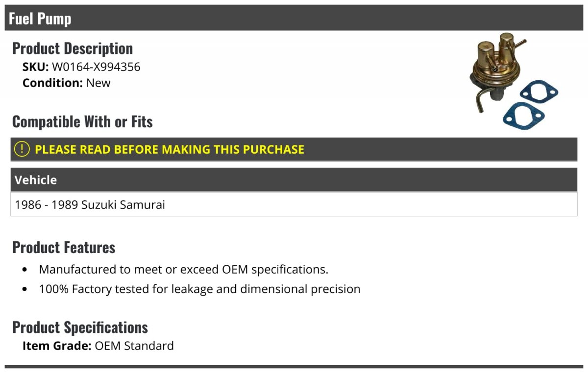Viewport: 588px width, 373px height.
Task: Click the Compatible With or Fits heading
Action: pyautogui.click(x=82, y=121)
